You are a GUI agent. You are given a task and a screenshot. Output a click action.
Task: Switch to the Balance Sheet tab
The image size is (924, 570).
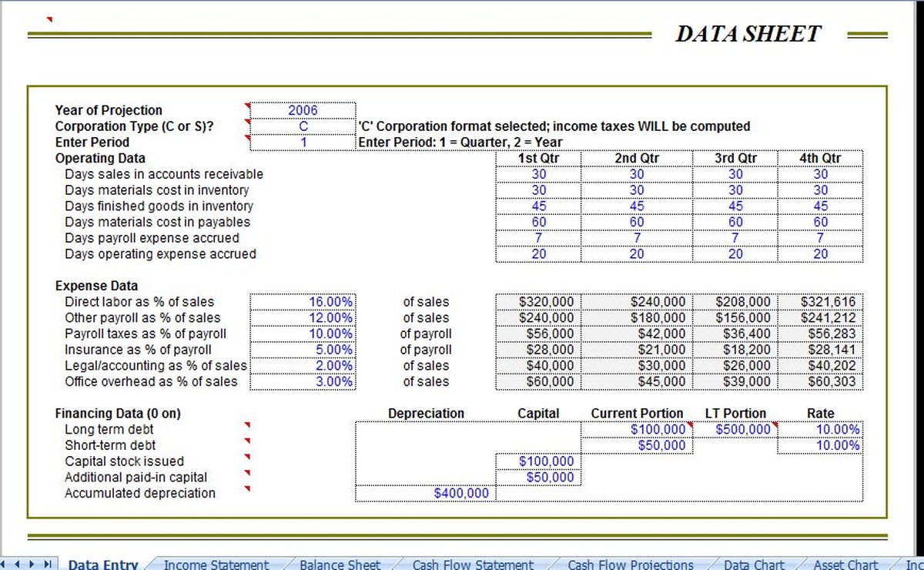340,564
